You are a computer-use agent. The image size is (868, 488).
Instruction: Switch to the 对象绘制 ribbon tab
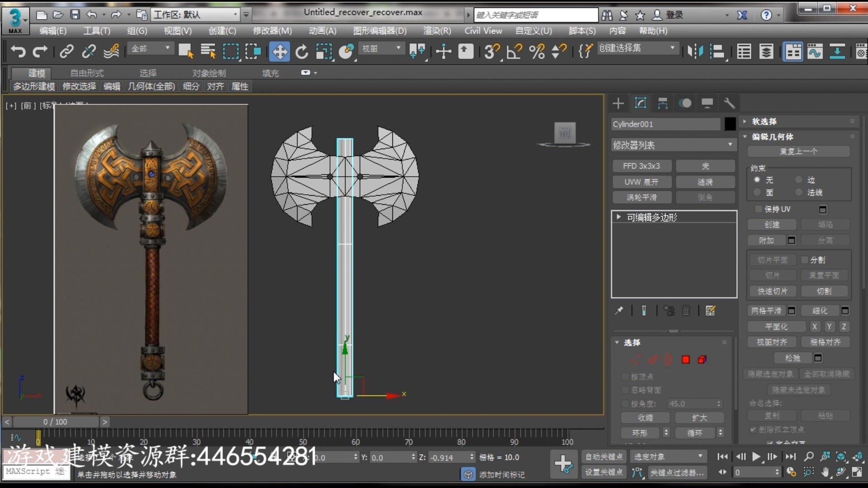click(209, 73)
